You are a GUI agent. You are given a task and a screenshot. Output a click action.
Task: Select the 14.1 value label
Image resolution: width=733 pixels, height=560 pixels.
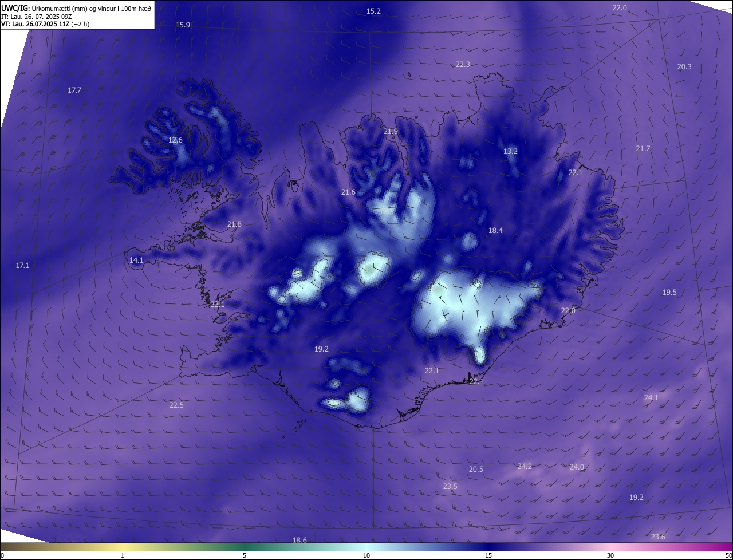136,260
